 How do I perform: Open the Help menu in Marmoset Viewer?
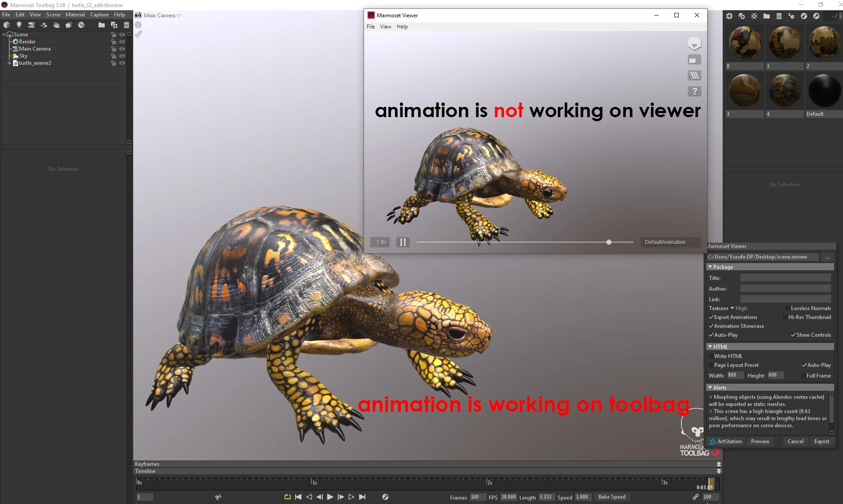[402, 27]
